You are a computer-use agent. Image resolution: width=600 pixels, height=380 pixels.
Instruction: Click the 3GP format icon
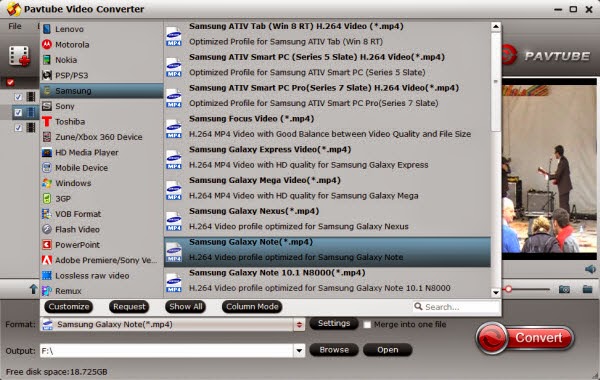[x=47, y=198]
